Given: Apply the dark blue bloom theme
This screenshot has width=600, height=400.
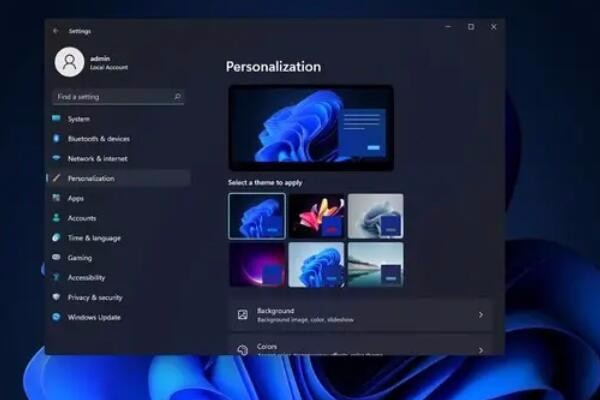Looking at the screenshot, I should point(257,216).
